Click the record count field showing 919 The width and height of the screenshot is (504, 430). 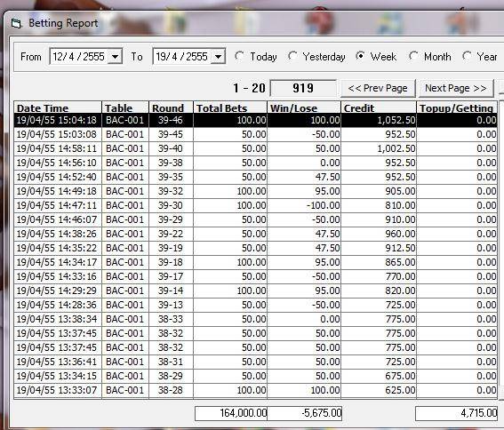point(303,88)
